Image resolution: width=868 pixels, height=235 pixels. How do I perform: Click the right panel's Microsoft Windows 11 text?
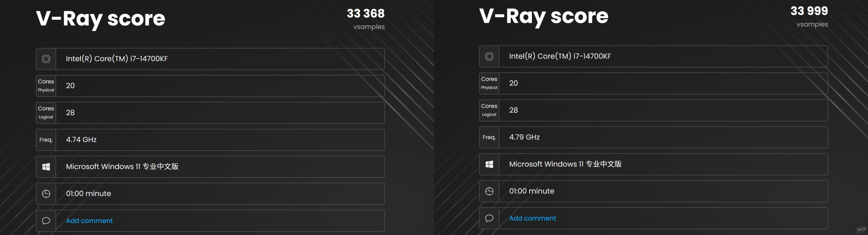(565, 164)
